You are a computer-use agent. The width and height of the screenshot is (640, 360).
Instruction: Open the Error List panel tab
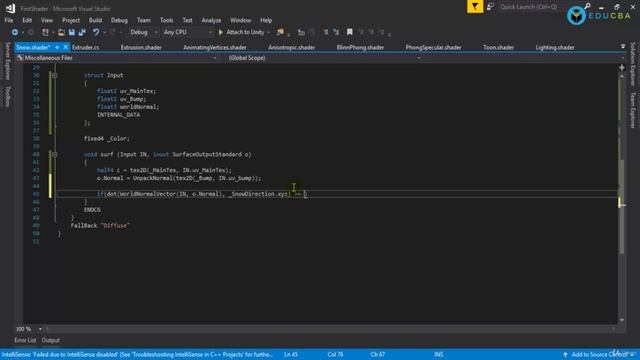[x=25, y=340]
